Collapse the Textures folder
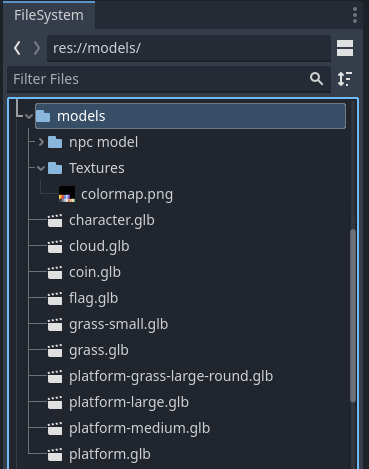This screenshot has height=469, width=369. pyautogui.click(x=41, y=168)
